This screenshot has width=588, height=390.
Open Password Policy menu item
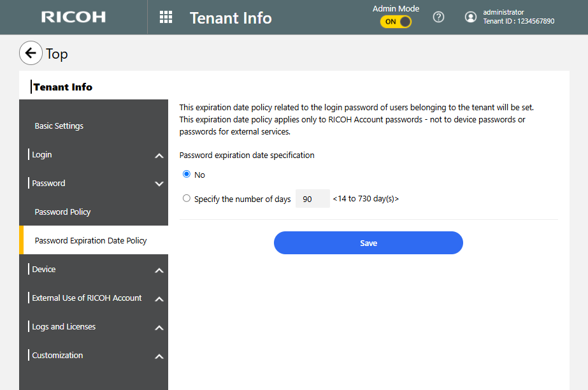63,212
